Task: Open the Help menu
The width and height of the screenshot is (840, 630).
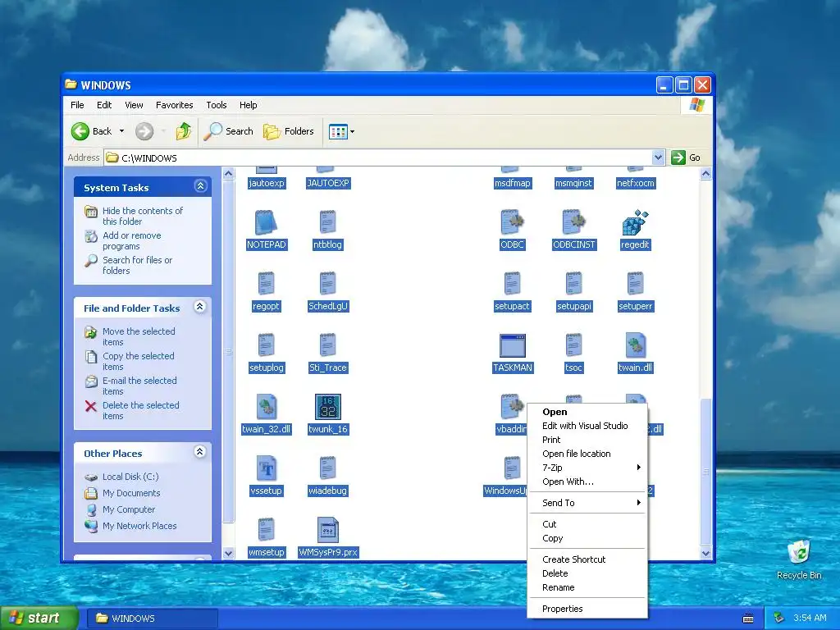Action: (x=248, y=105)
